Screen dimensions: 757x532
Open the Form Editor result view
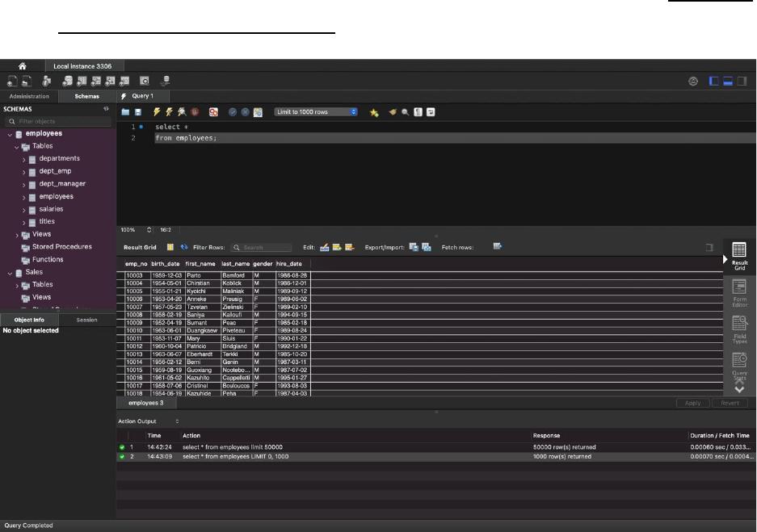pyautogui.click(x=739, y=293)
